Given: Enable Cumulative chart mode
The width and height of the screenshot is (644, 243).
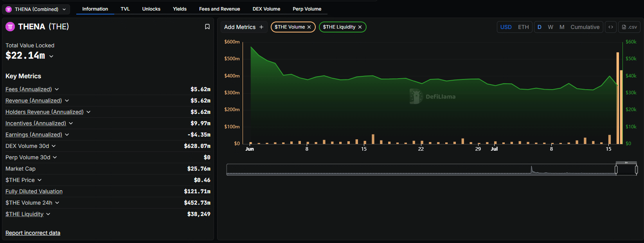Looking at the screenshot, I should 585,27.
